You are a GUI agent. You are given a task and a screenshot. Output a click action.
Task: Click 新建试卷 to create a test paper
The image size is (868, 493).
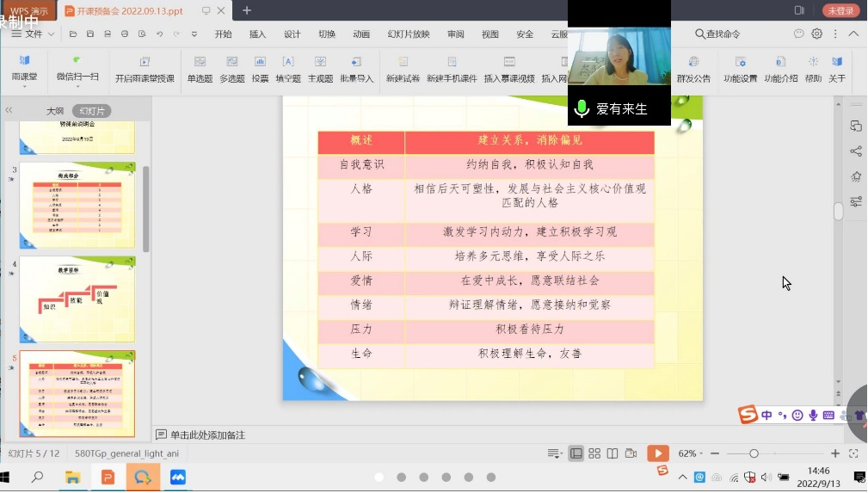(403, 69)
